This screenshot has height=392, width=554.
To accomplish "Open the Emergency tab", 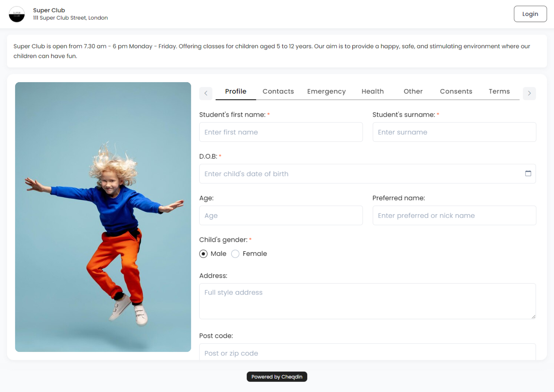I will coord(326,91).
